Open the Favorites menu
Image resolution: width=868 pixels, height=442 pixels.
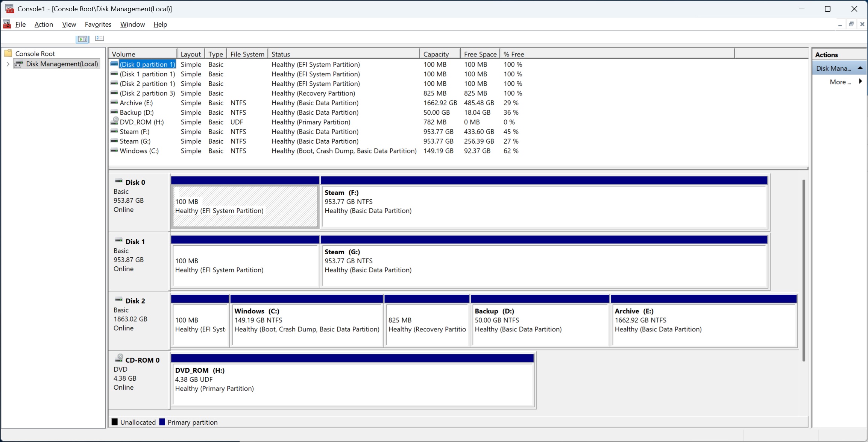click(98, 24)
